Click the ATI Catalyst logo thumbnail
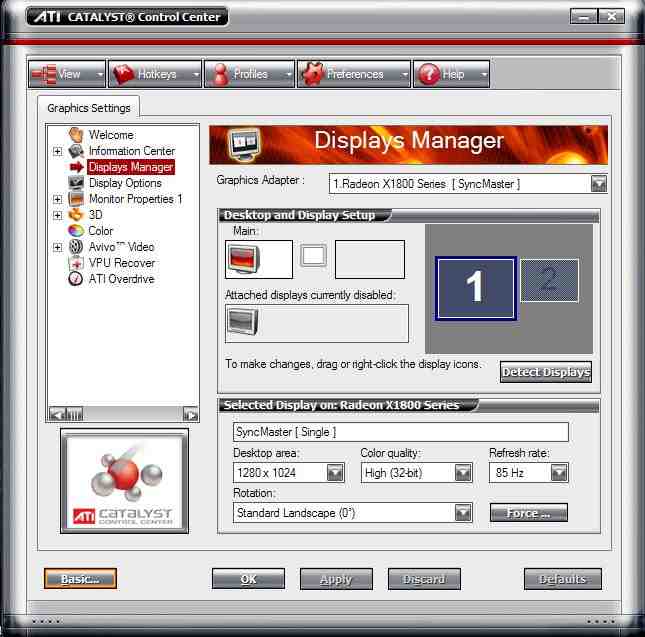The width and height of the screenshot is (645, 637). click(x=124, y=481)
